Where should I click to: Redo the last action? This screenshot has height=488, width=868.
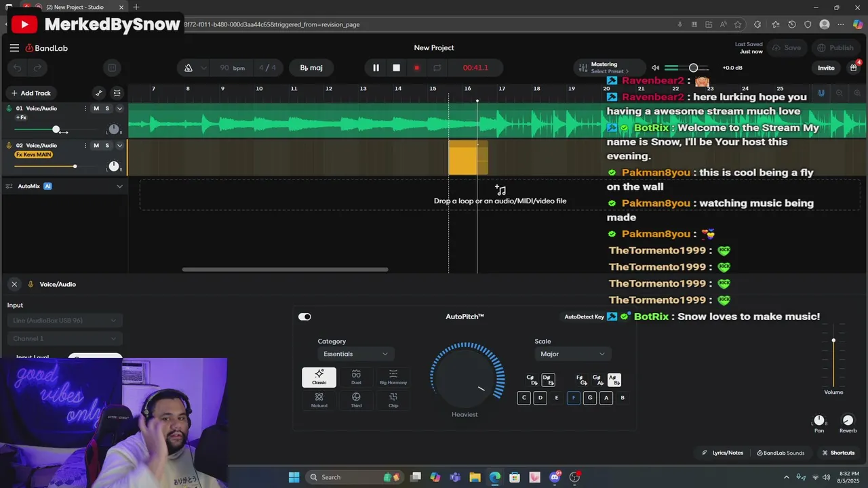tap(38, 68)
